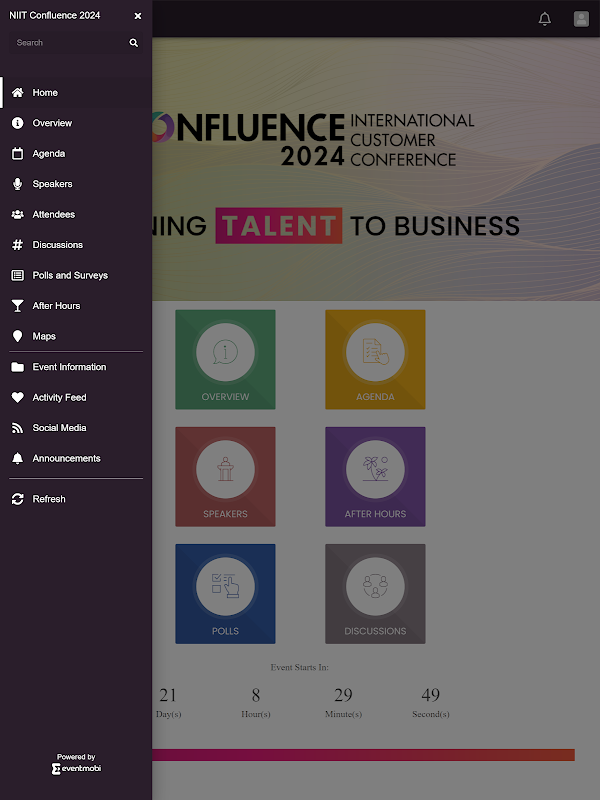Screen dimensions: 600x800
Task: Click the 21 Day(s) countdown value
Action: tap(168, 695)
